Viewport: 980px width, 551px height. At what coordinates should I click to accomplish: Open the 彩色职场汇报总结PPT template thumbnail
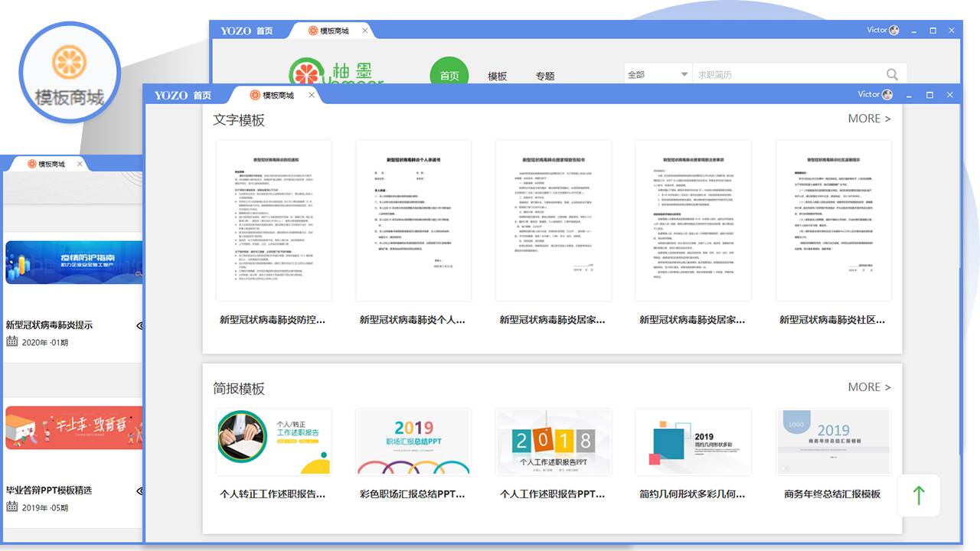point(413,442)
